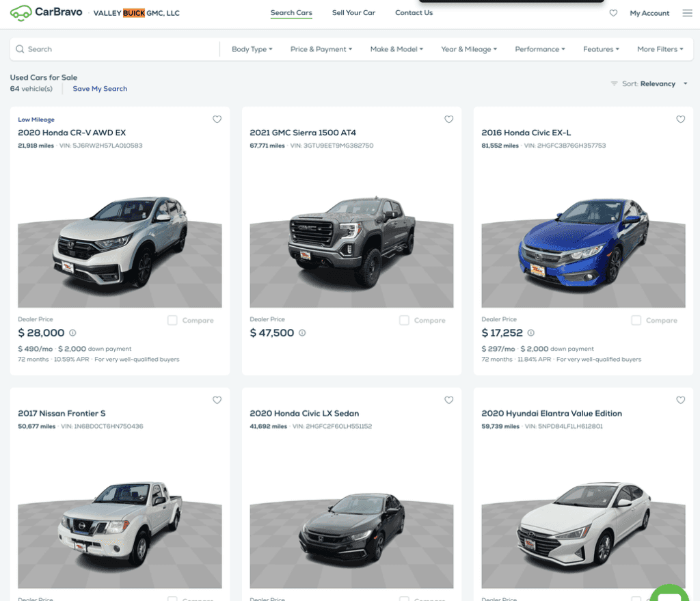The height and width of the screenshot is (601, 700).
Task: Open 2020 Hyundai Elantra Value Edition title
Action: click(552, 414)
